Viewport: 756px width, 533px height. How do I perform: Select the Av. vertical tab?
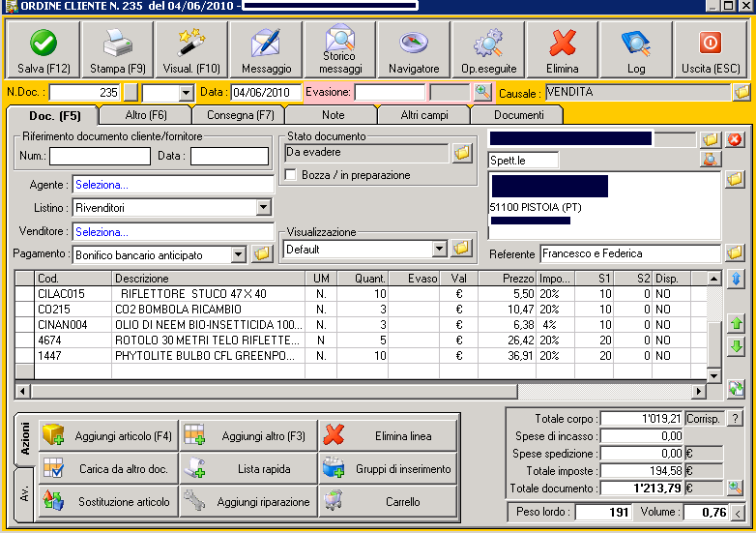25,494
